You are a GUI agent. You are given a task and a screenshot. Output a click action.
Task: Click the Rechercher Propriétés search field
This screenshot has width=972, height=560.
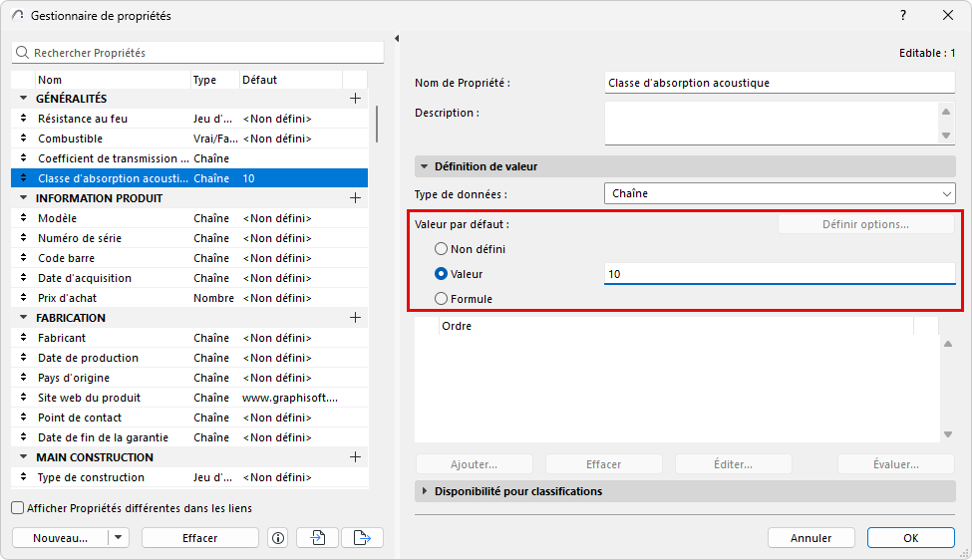pyautogui.click(x=197, y=53)
